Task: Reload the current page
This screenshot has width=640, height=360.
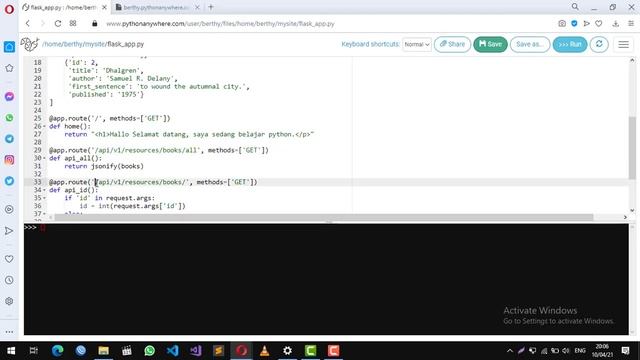Action: pyautogui.click(x=58, y=24)
